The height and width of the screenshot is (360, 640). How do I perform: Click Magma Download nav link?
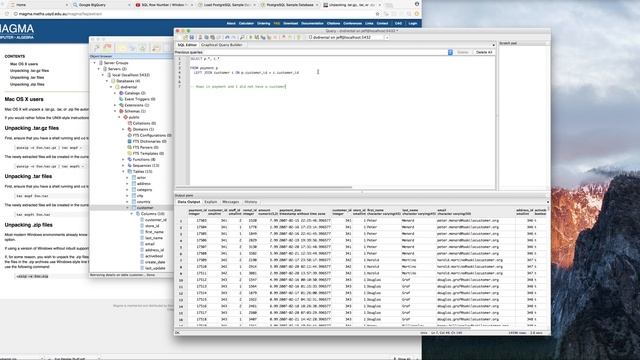pos(291,24)
